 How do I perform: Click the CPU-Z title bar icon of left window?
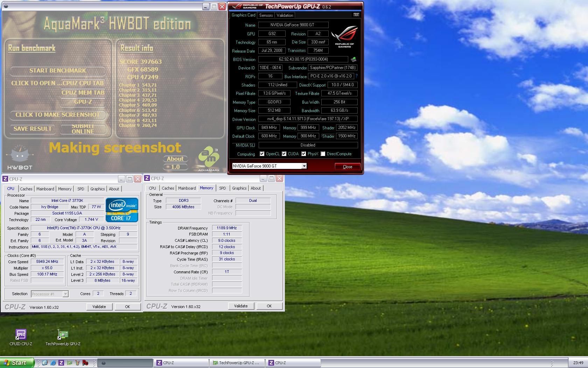[x=5, y=179]
